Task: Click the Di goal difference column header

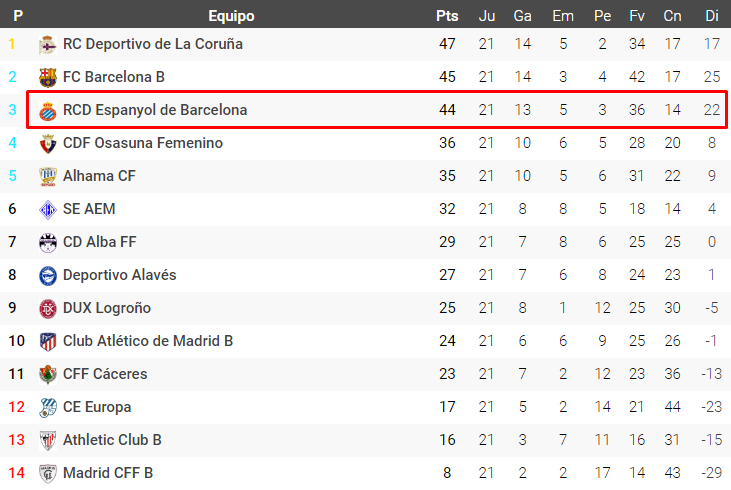Action: pos(712,16)
